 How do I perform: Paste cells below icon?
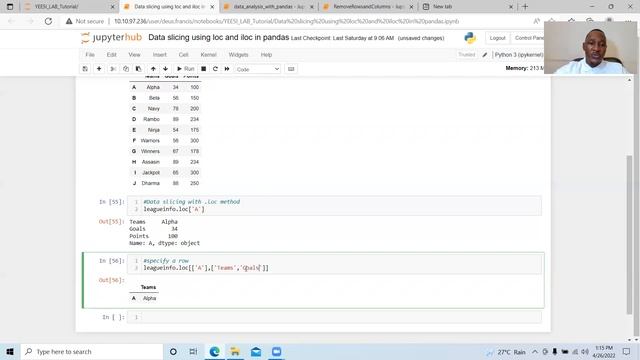click(138, 69)
